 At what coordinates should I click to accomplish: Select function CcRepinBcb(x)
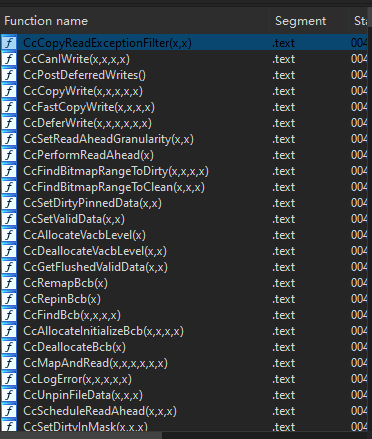62,299
